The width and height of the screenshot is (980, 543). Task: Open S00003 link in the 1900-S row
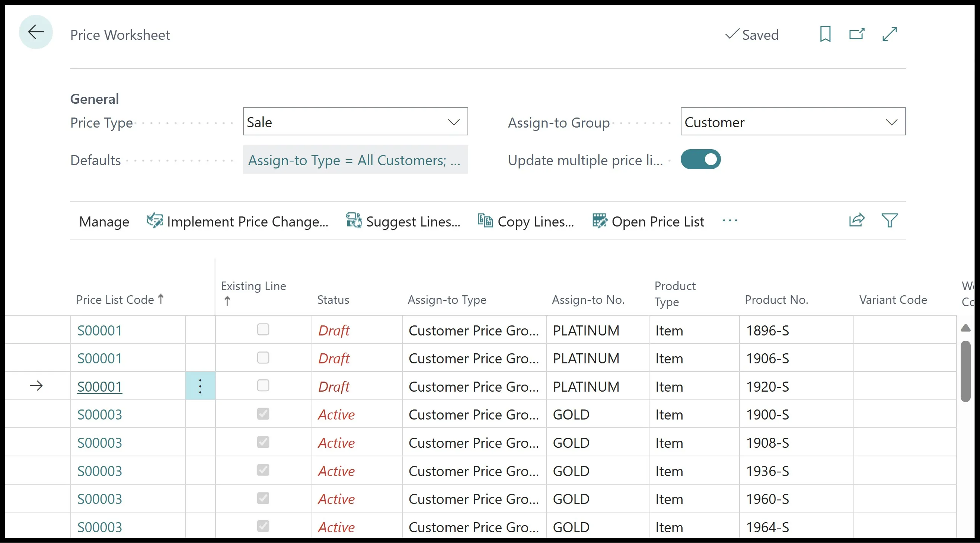pos(100,415)
